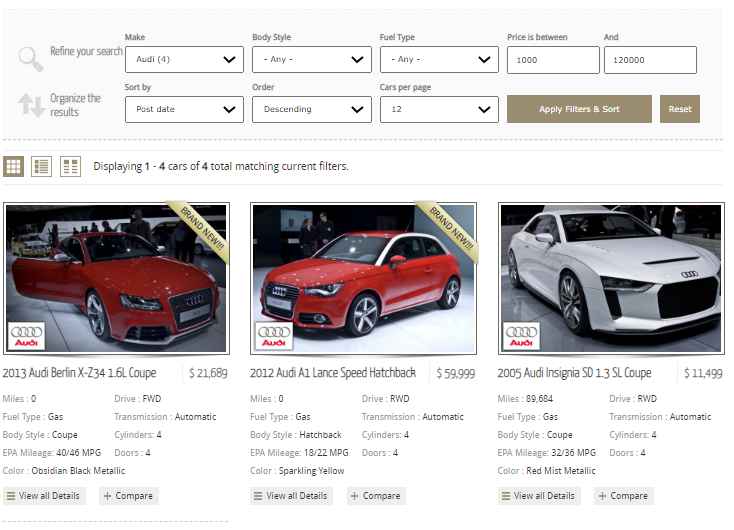734x530 pixels.
Task: Click the 18/22 MPG mileage value
Action: click(326, 453)
